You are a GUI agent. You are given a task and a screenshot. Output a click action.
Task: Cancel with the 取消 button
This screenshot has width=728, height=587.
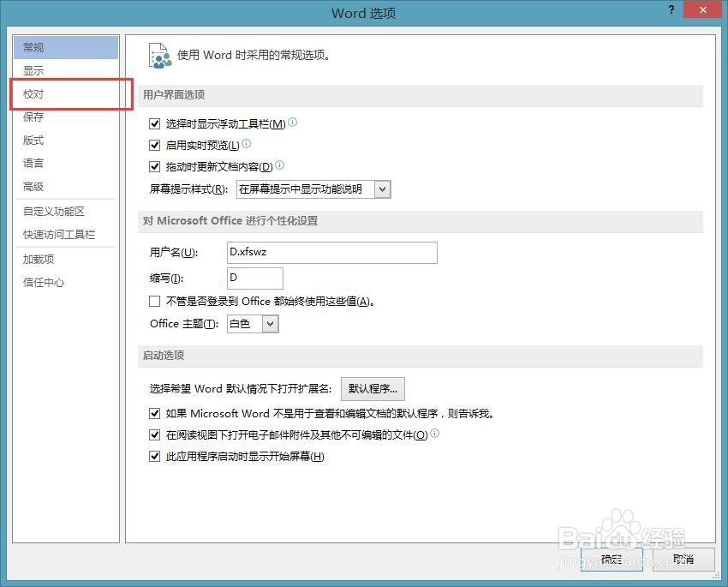683,559
